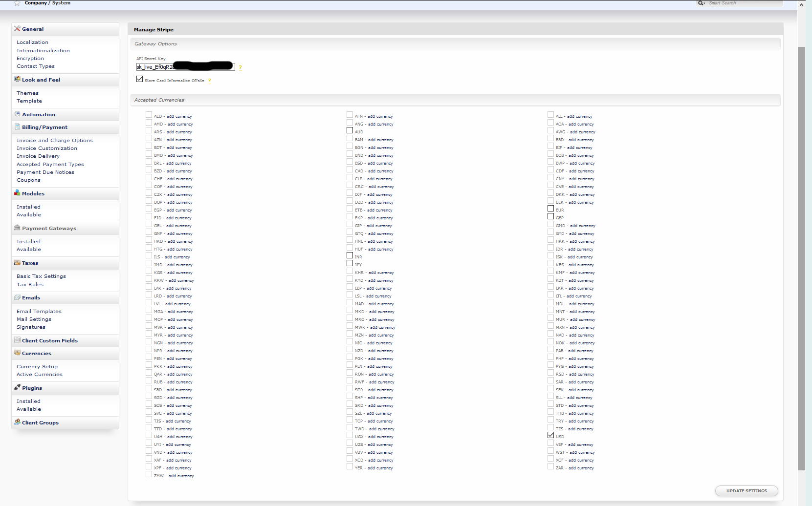Open the Themes page
Image resolution: width=812 pixels, height=506 pixels.
pos(27,93)
